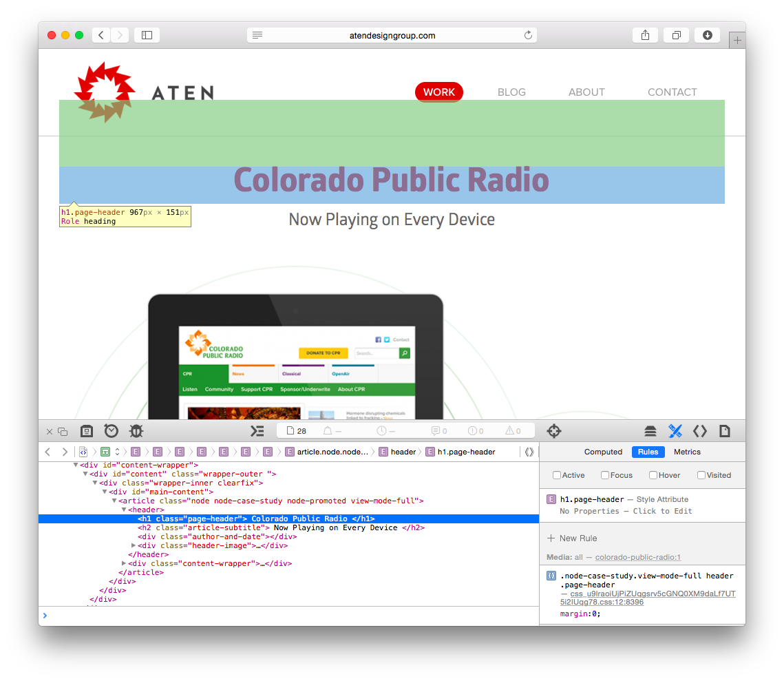Click the Aten logo on the page
Image resolution: width=784 pixels, height=681 pixels.
pos(145,92)
